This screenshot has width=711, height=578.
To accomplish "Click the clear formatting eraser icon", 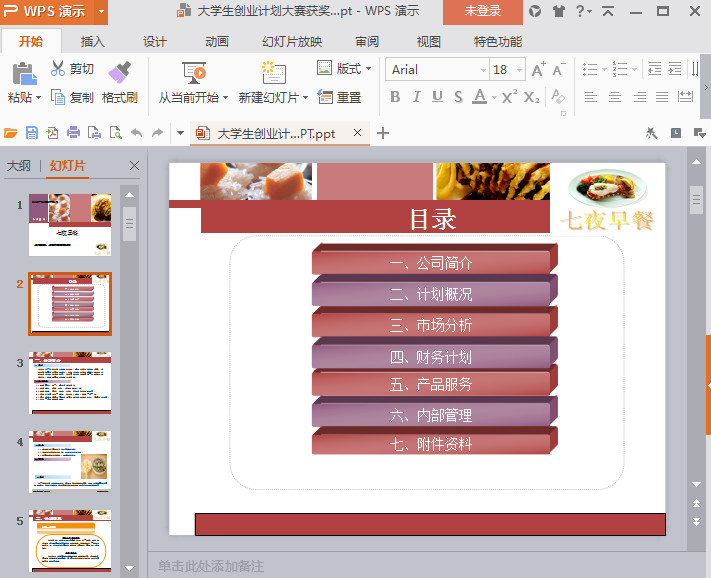I will click(x=558, y=96).
